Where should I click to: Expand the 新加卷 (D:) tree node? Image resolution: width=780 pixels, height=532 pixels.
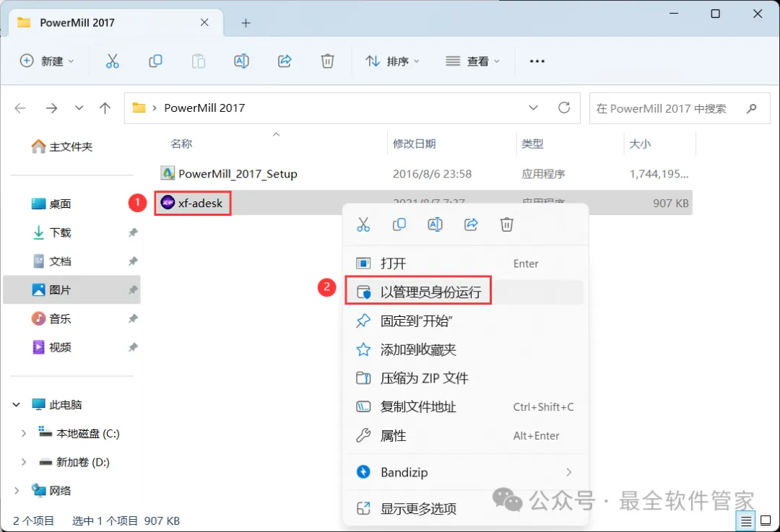[23, 462]
